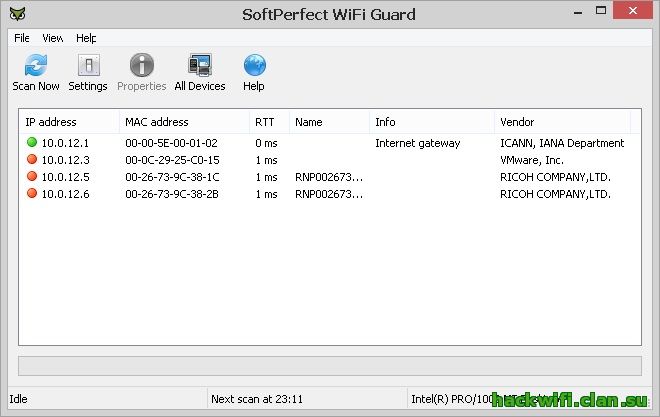Click the RNP002673... name for 10.0.12.5

click(329, 177)
